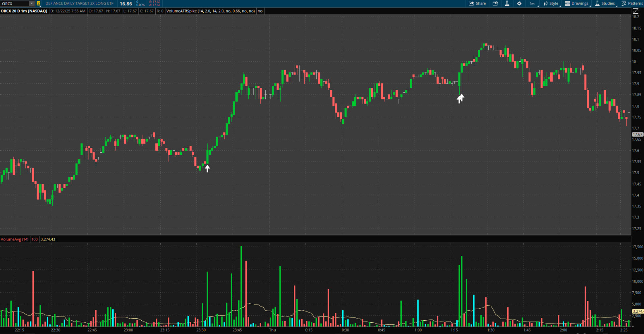Image resolution: width=644 pixels, height=334 pixels.
Task: Click the 17,500 volume axis label
Action: (637, 247)
